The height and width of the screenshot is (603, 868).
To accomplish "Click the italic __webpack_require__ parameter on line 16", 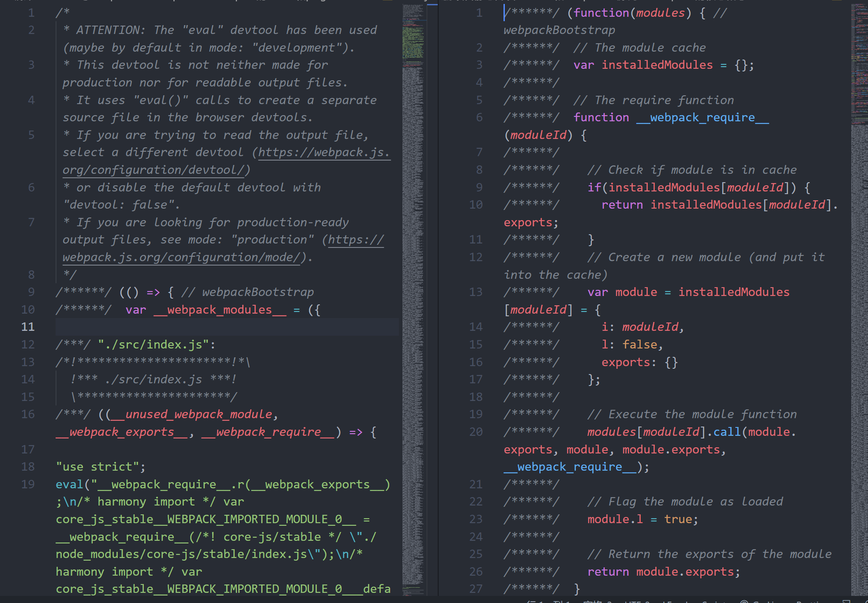I will pos(268,432).
